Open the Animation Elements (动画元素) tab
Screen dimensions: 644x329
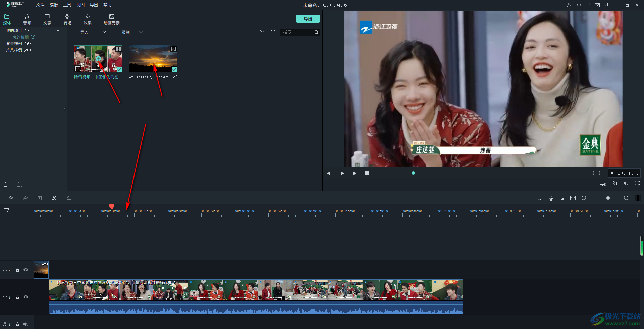pyautogui.click(x=112, y=19)
